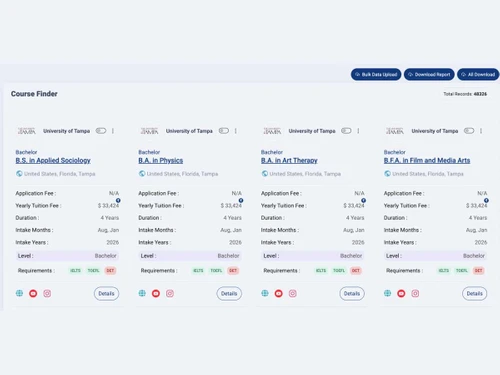Open YouTube icon on Film and Media Arts card
500x375 pixels.
pyautogui.click(x=401, y=293)
